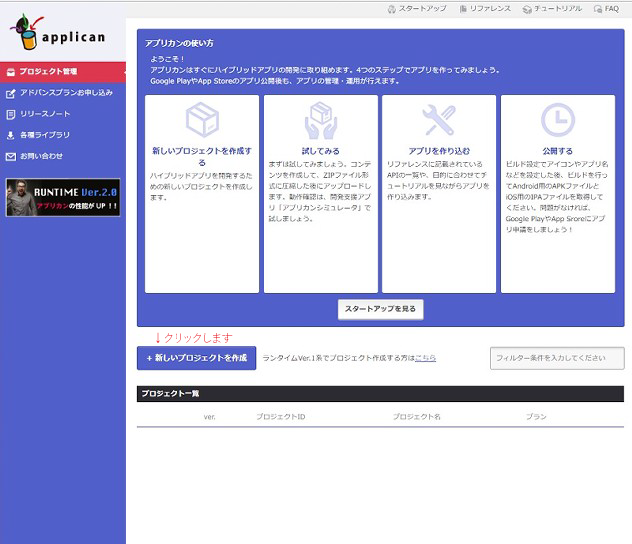Viewport: 632px width, 544px height.
Task: Select 試してみる card title
Action: (321, 151)
